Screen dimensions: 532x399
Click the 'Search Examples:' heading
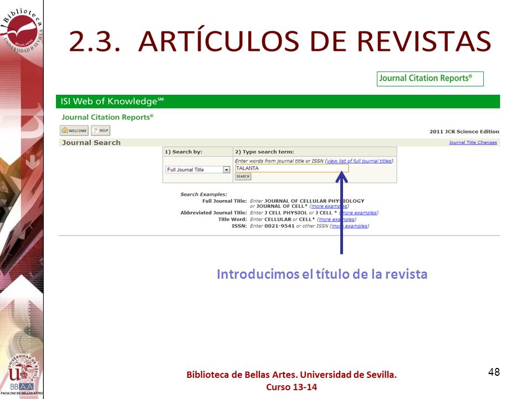(203, 195)
